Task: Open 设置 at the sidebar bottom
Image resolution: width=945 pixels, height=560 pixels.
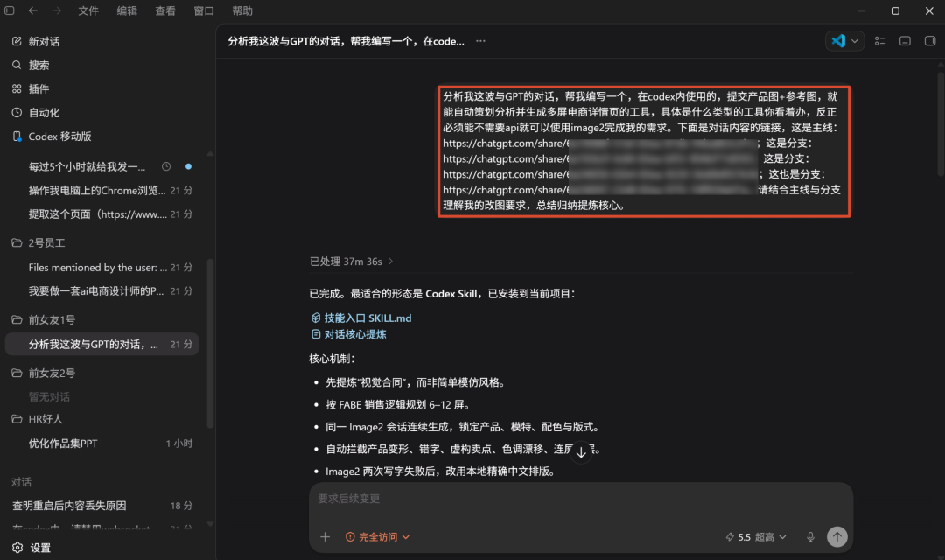Action: pos(32,548)
